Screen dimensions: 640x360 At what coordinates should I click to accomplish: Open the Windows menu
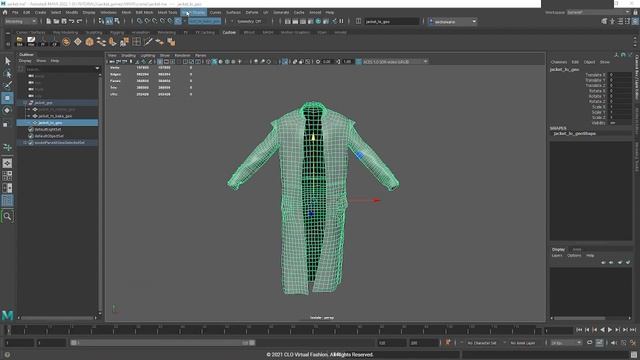click(108, 13)
